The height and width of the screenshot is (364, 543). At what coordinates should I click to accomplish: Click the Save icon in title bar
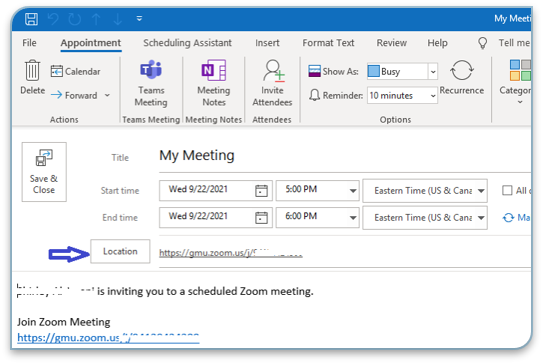pyautogui.click(x=31, y=19)
